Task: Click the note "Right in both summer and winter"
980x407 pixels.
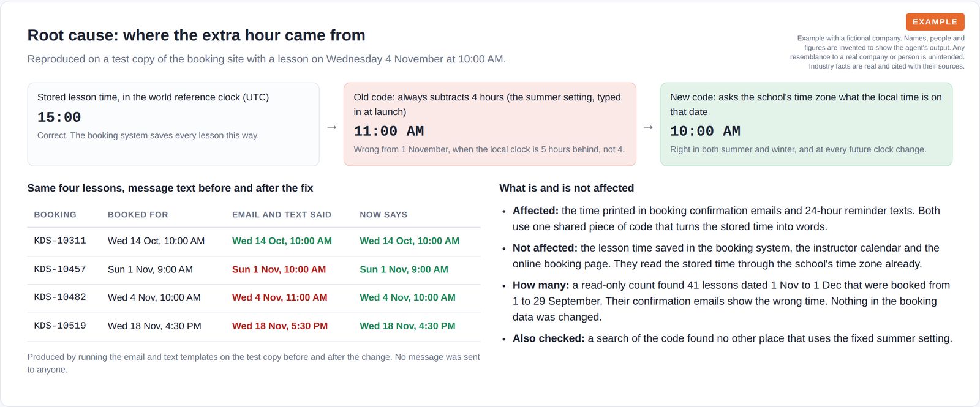Action: pos(798,149)
